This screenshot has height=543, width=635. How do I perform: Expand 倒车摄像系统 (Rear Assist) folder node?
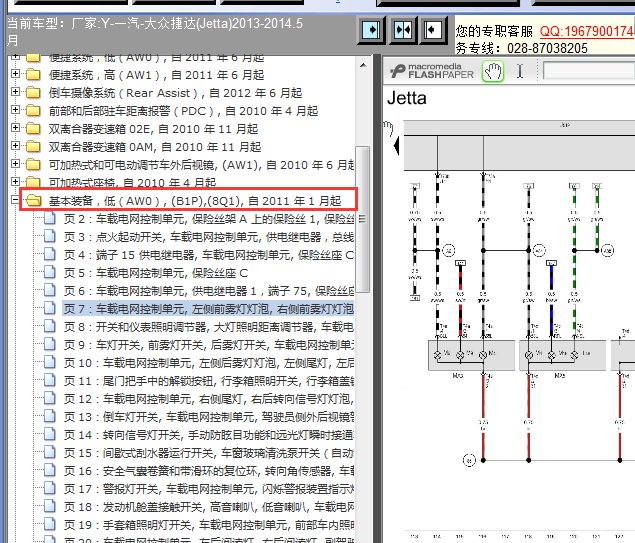(15, 92)
